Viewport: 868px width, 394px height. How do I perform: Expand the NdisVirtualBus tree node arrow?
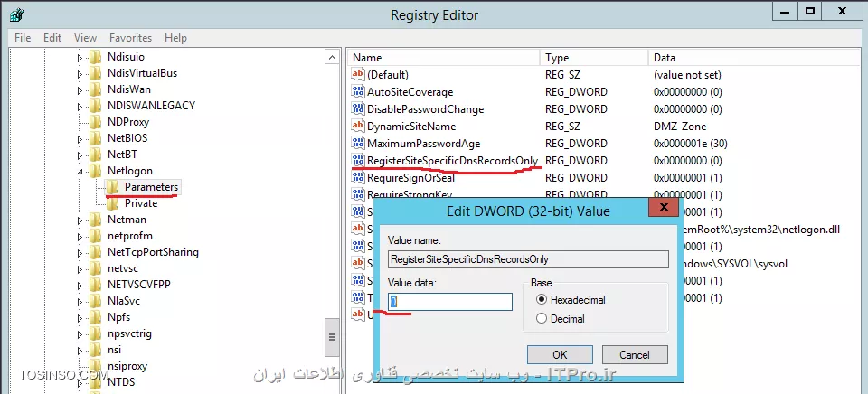click(80, 73)
